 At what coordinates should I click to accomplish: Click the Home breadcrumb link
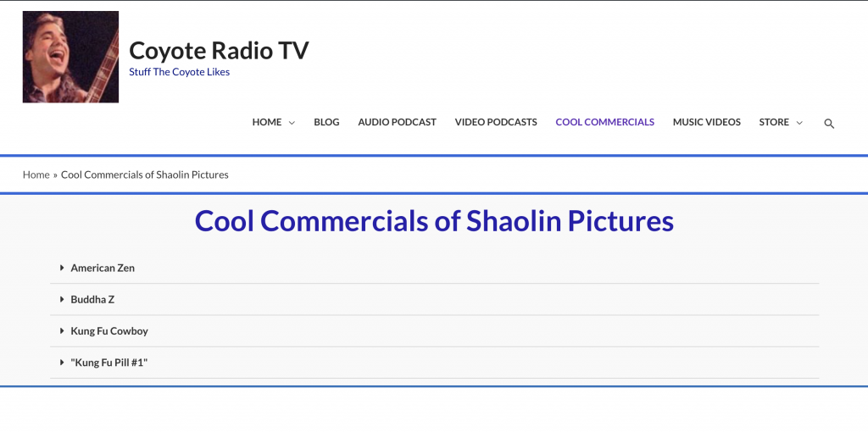tap(36, 174)
